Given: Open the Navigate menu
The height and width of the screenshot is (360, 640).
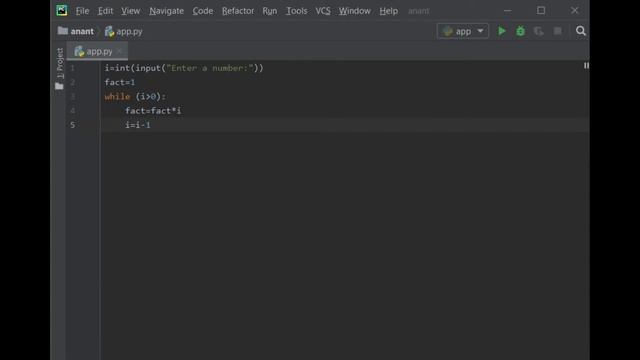Looking at the screenshot, I should click(166, 11).
